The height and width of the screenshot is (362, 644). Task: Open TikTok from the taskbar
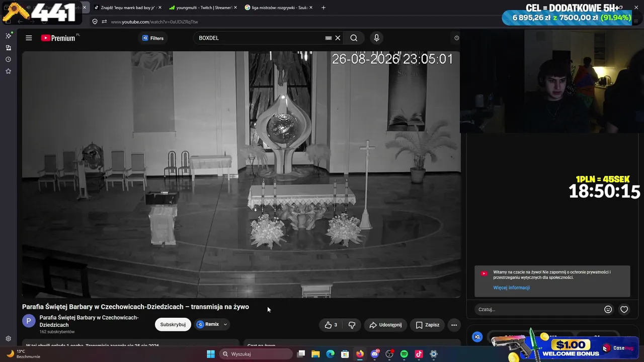(x=419, y=354)
